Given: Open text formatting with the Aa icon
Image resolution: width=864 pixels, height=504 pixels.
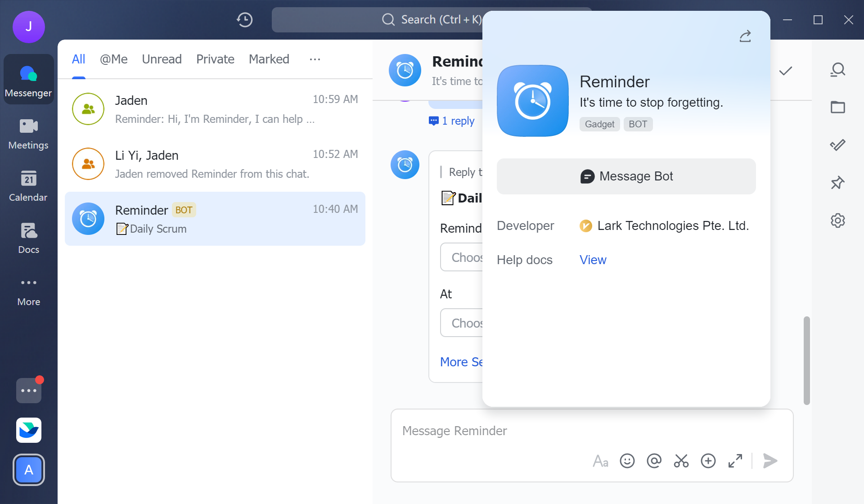Looking at the screenshot, I should point(600,461).
